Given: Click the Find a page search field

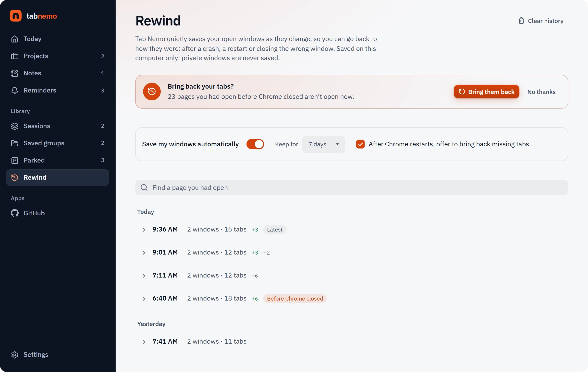Looking at the screenshot, I should click(352, 187).
